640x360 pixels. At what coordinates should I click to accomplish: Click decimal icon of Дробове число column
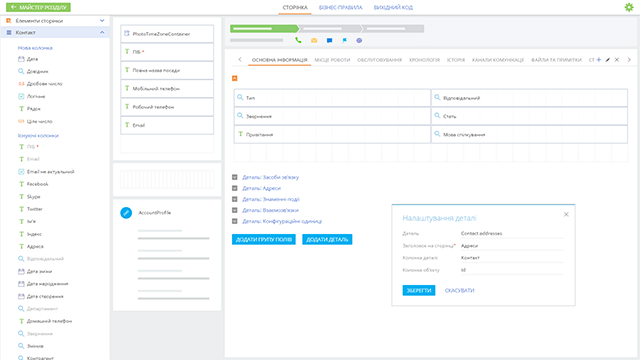pyautogui.click(x=21, y=84)
